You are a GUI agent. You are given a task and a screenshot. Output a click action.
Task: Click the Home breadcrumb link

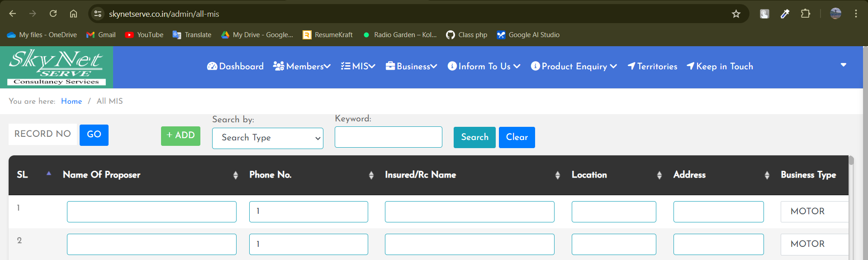[71, 101]
